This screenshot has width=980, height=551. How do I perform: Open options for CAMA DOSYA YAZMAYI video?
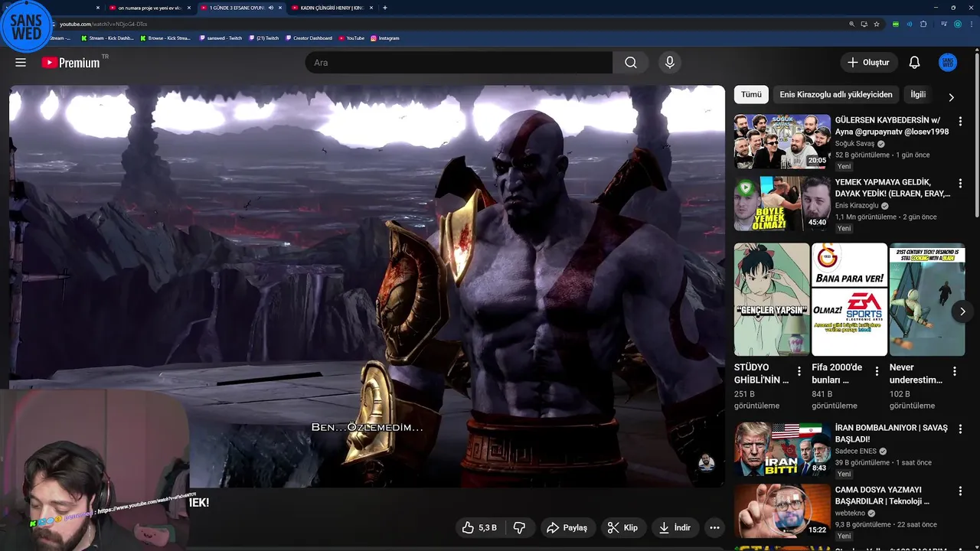point(960,491)
